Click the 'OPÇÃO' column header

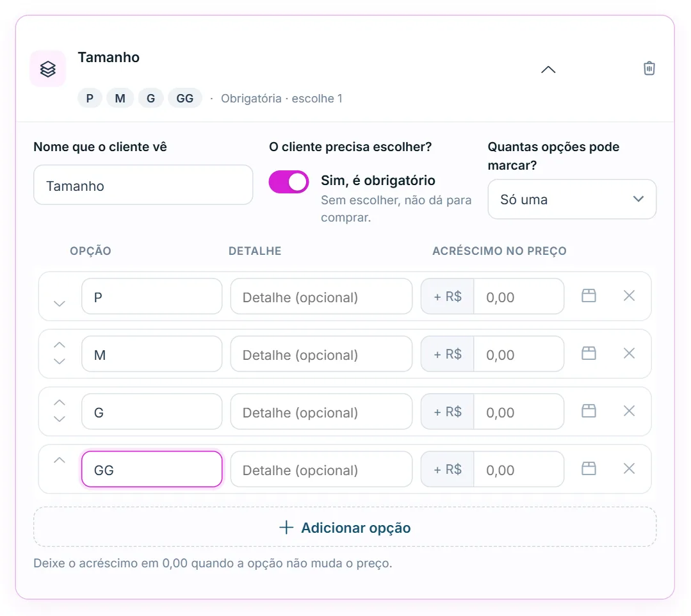[x=90, y=251]
